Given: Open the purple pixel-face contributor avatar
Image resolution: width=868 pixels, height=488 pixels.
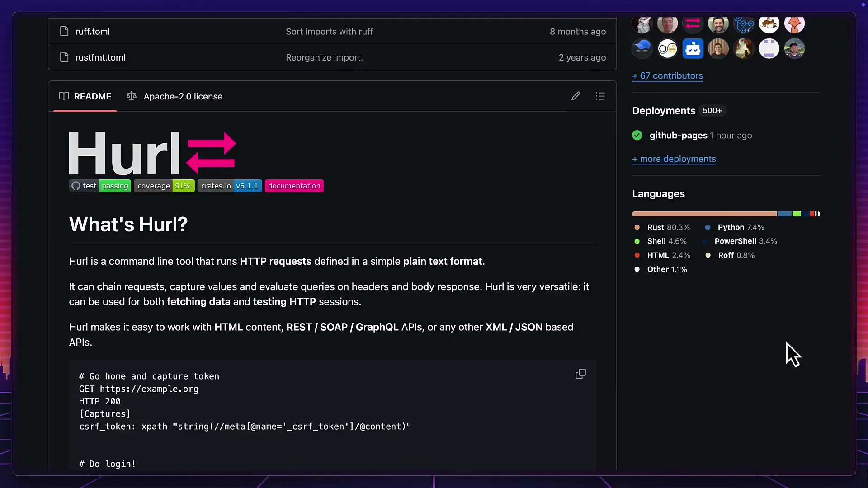Looking at the screenshot, I should coord(769,49).
